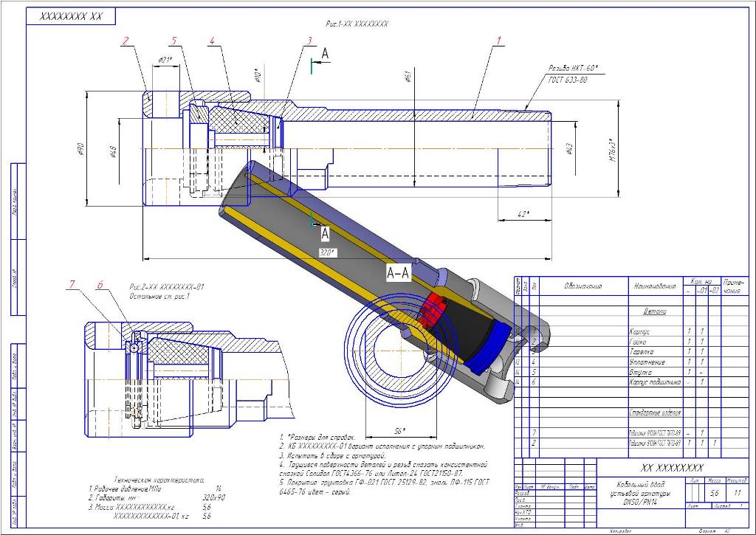Select the 'Рабочее давление, МПа' line
The height and width of the screenshot is (535, 756).
click(x=125, y=489)
